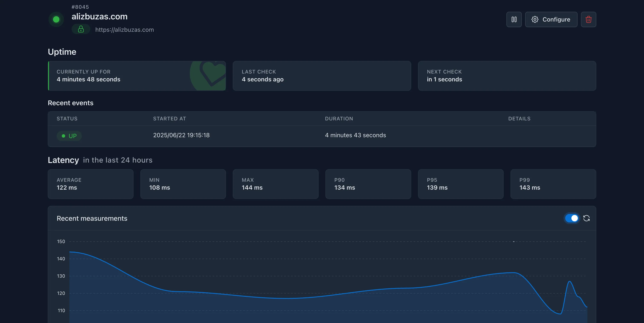Click the '150' y-axis label on chart

tap(61, 241)
